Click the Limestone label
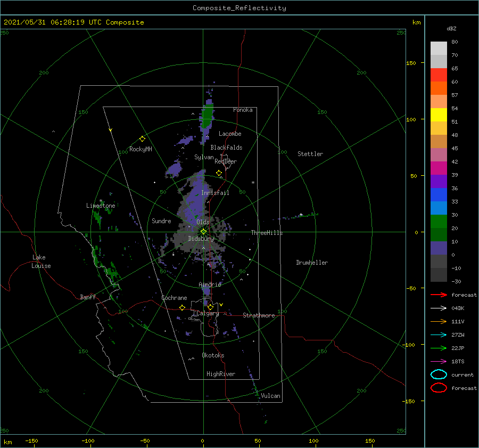 pyautogui.click(x=101, y=206)
